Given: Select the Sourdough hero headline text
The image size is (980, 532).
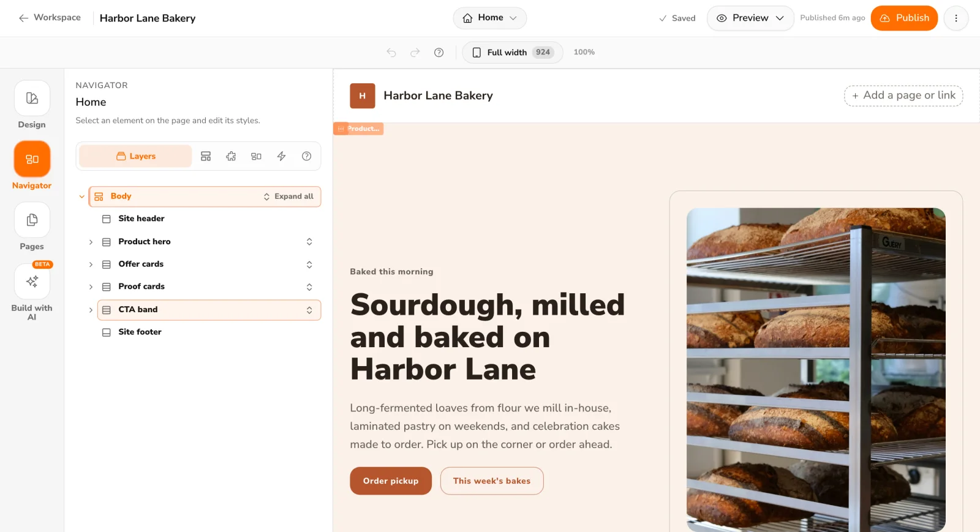Looking at the screenshot, I should coord(488,337).
